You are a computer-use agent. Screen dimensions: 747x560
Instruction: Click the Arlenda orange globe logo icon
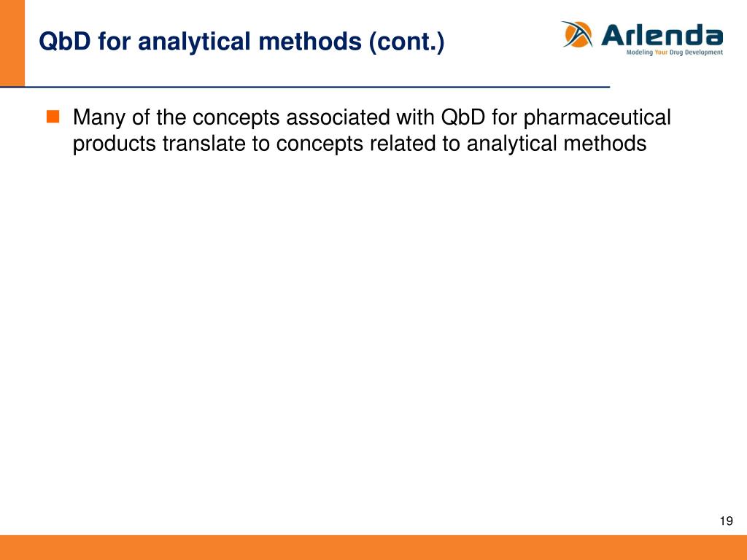coord(577,34)
